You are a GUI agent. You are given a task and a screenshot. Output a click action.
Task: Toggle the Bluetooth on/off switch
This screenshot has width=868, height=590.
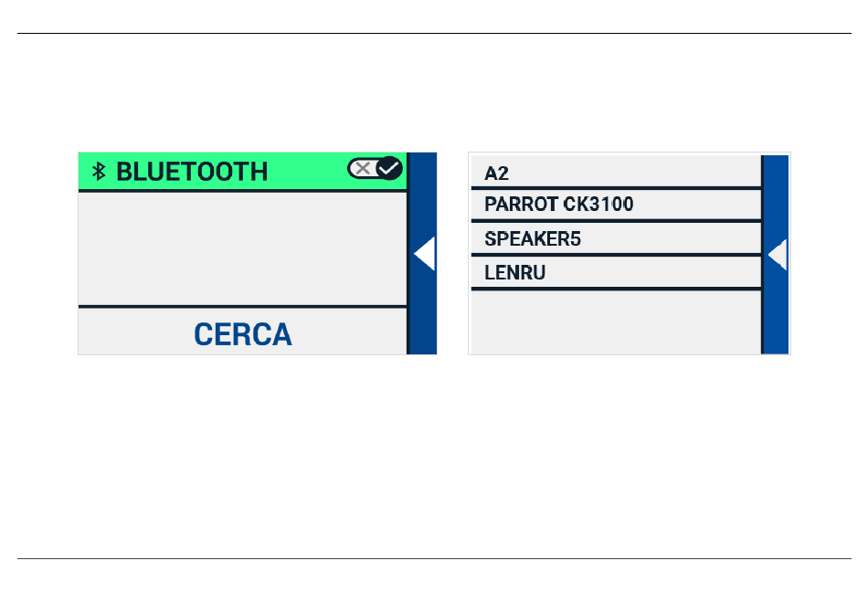tap(376, 168)
